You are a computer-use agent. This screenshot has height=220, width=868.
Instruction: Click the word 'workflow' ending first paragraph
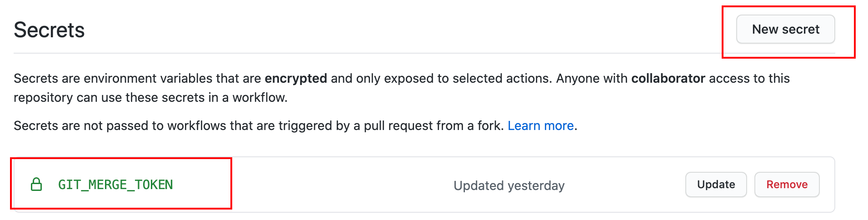point(259,97)
